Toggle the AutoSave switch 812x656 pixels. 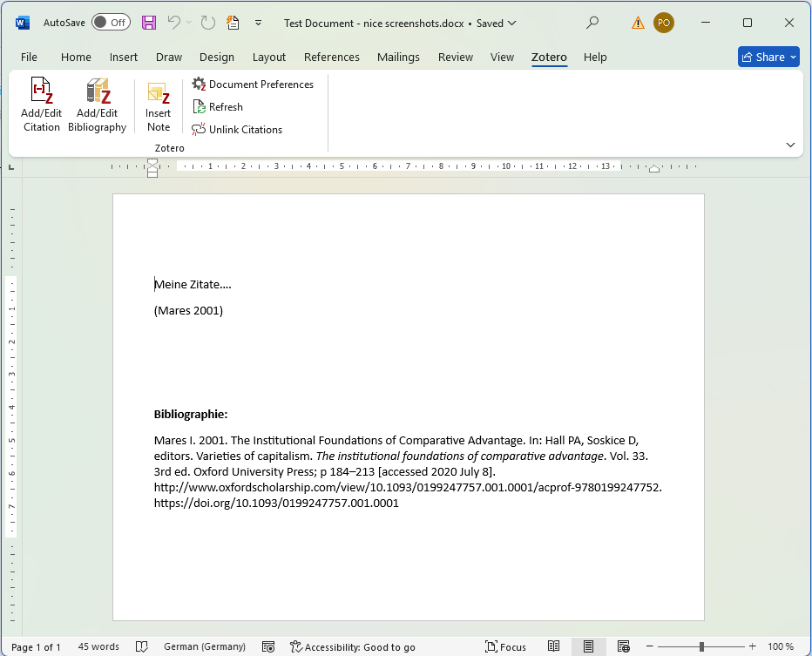click(110, 23)
